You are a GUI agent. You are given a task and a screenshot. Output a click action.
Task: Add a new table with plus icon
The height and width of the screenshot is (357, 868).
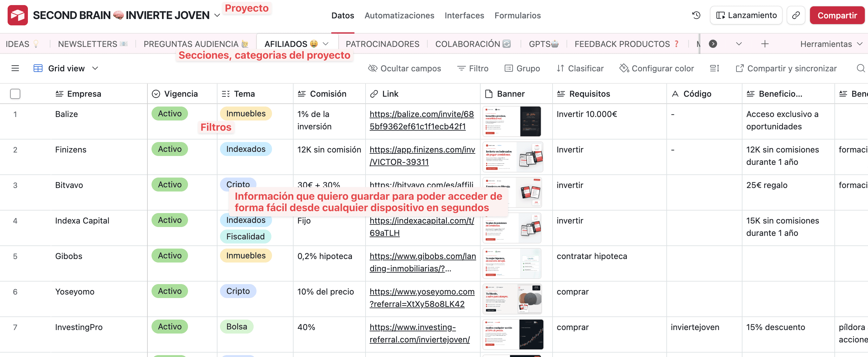765,44
